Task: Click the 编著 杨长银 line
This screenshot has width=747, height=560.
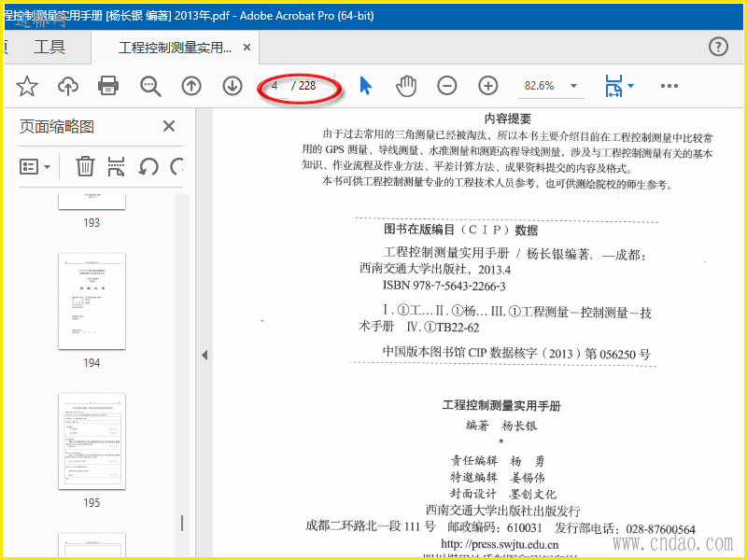Action: tap(501, 426)
